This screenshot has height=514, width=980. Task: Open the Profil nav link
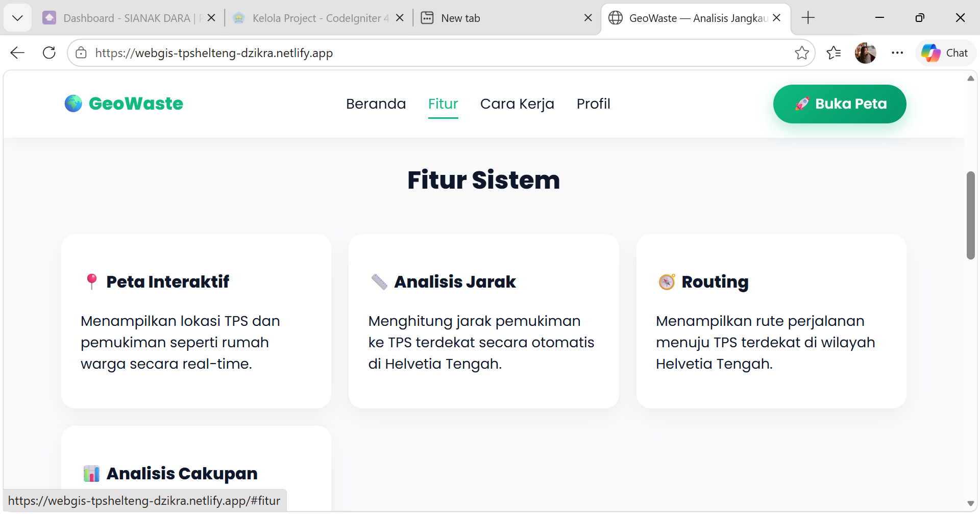[x=593, y=104]
